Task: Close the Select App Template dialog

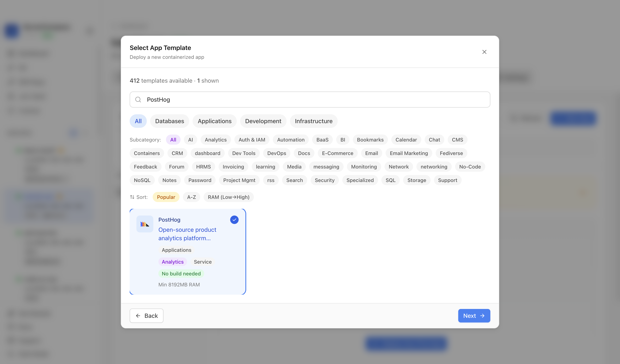Action: pos(484,52)
